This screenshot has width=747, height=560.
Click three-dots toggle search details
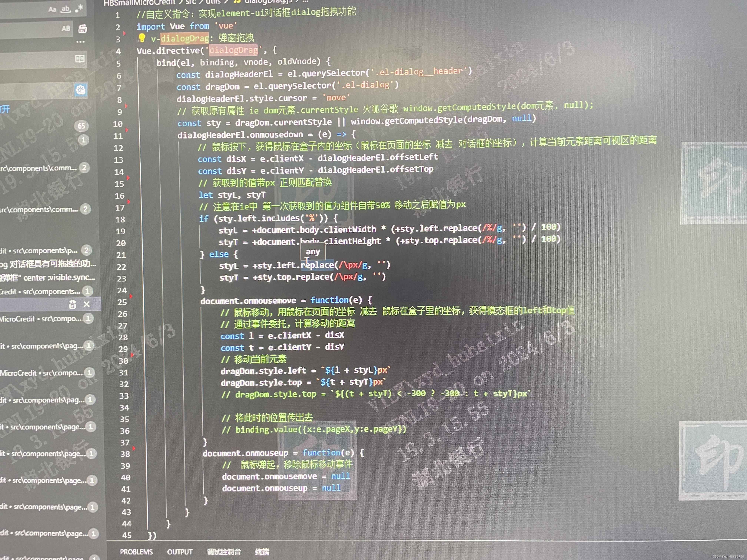click(x=80, y=42)
